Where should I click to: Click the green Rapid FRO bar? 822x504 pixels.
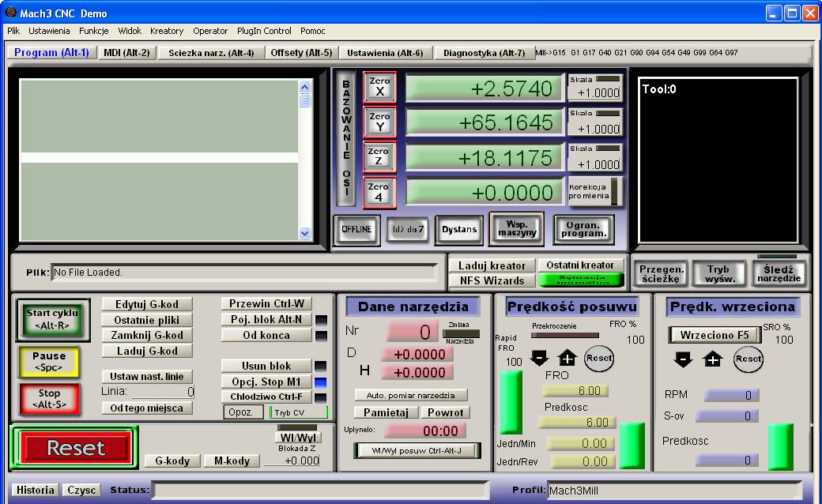(511, 402)
